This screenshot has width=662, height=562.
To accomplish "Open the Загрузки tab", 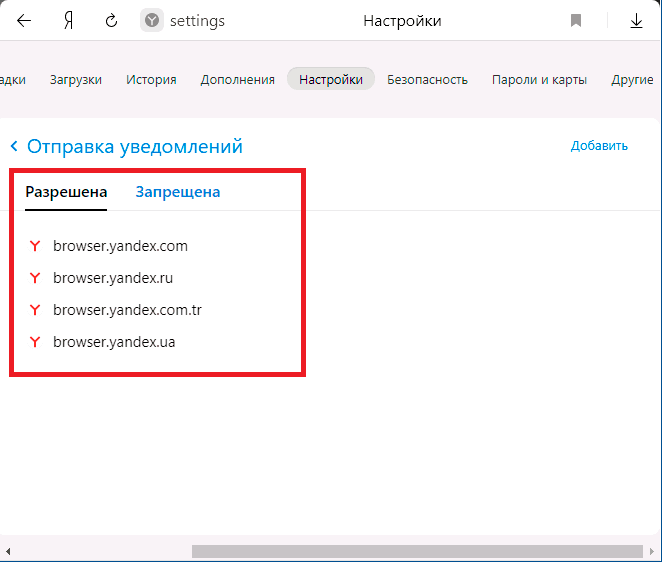I will [76, 79].
